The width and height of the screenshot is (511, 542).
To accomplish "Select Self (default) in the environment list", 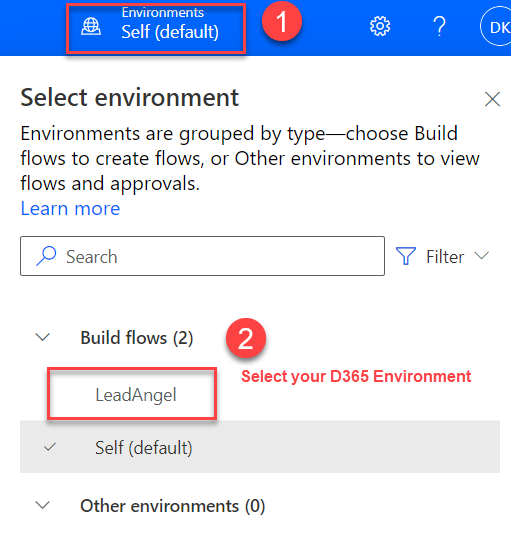I will coord(260,447).
